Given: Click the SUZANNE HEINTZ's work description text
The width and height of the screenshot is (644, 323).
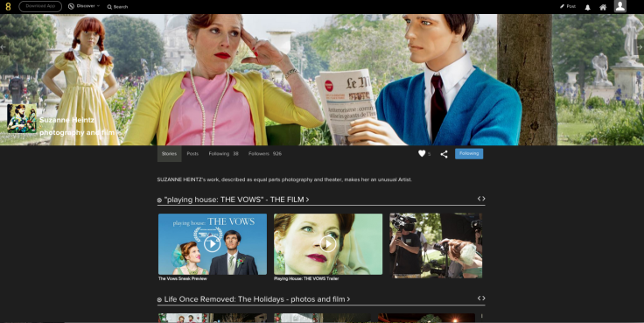Looking at the screenshot, I should tap(284, 179).
